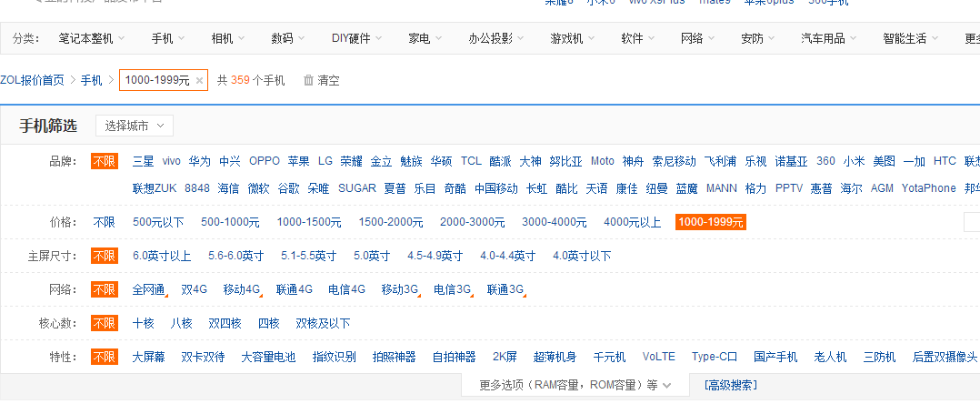The height and width of the screenshot is (404, 980).
Task: Open the 选择城市 city dropdown
Action: click(x=135, y=126)
